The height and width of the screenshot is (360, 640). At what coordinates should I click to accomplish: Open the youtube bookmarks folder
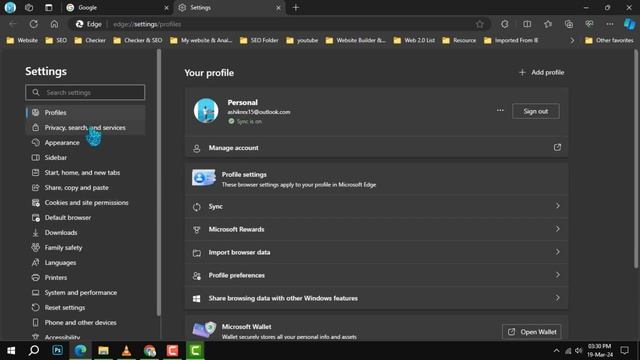pyautogui.click(x=302, y=40)
